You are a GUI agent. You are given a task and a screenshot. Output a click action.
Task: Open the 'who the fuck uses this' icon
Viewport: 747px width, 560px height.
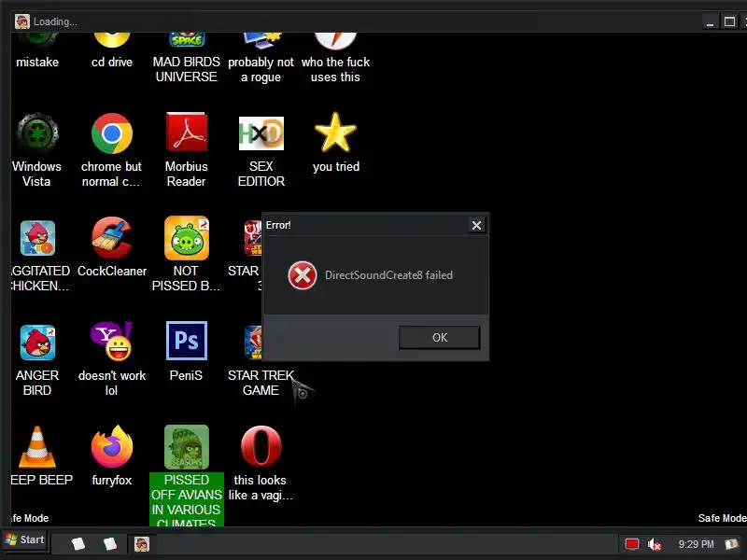(x=335, y=41)
